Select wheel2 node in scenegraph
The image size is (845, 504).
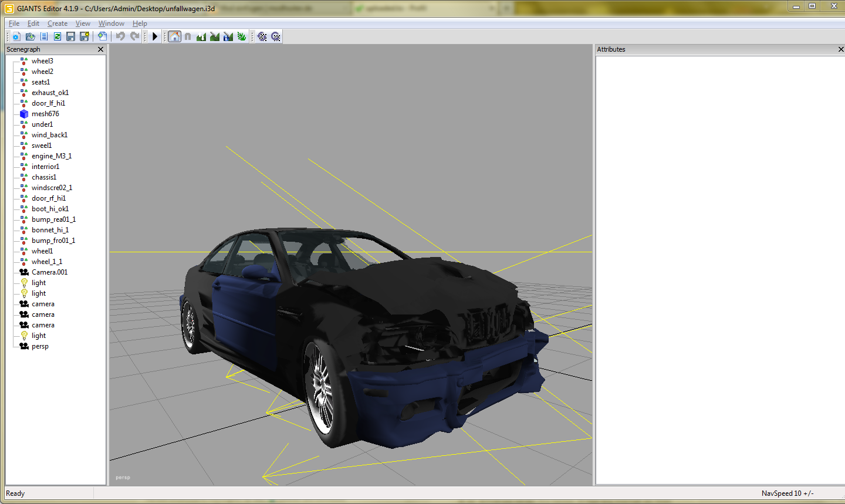coord(42,72)
